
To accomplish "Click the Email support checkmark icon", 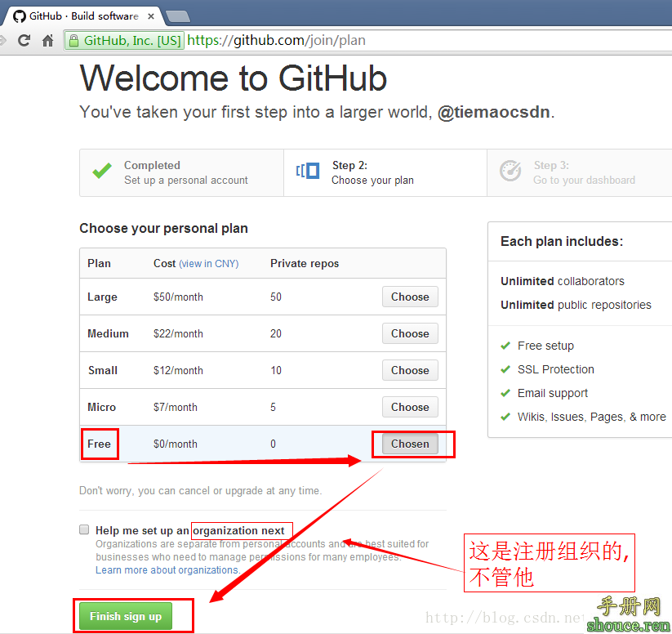I will (505, 393).
